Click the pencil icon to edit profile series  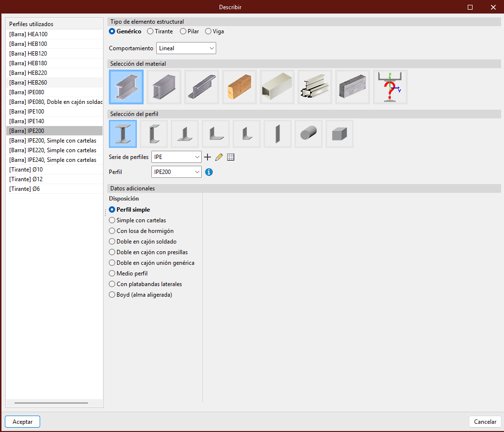click(219, 157)
